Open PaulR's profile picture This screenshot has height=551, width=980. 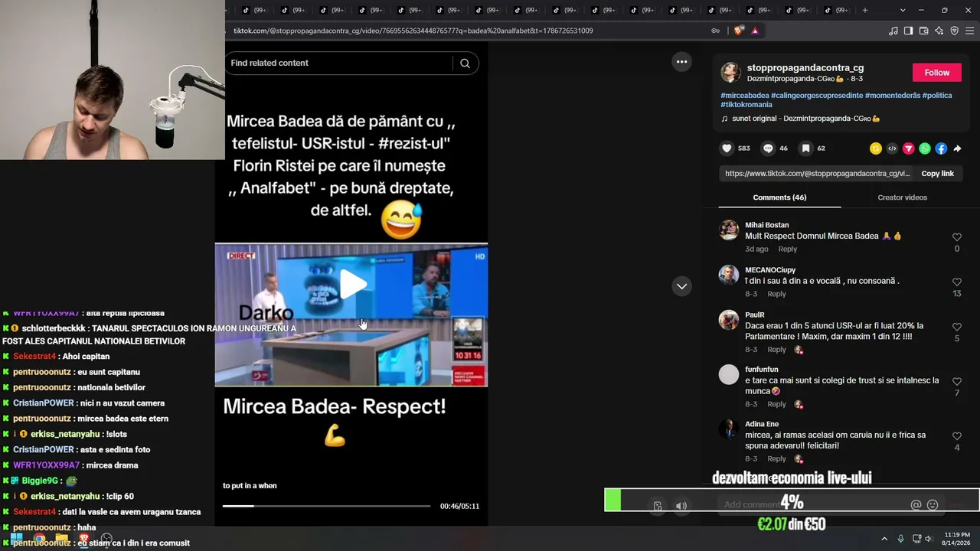click(729, 320)
